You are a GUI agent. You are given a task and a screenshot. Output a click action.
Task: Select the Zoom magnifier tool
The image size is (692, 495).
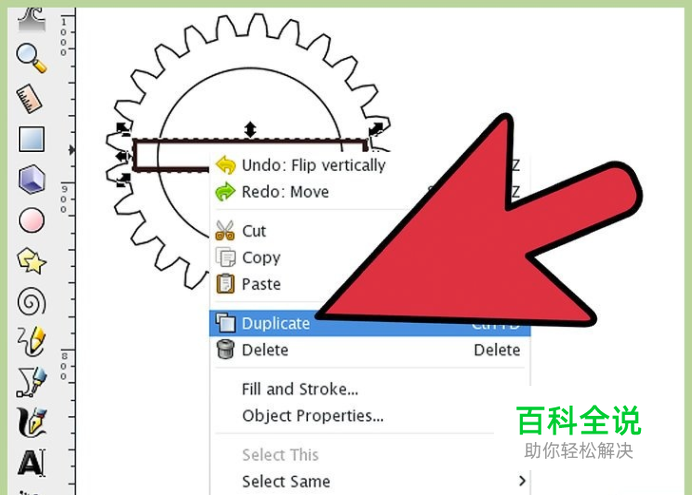[31, 58]
